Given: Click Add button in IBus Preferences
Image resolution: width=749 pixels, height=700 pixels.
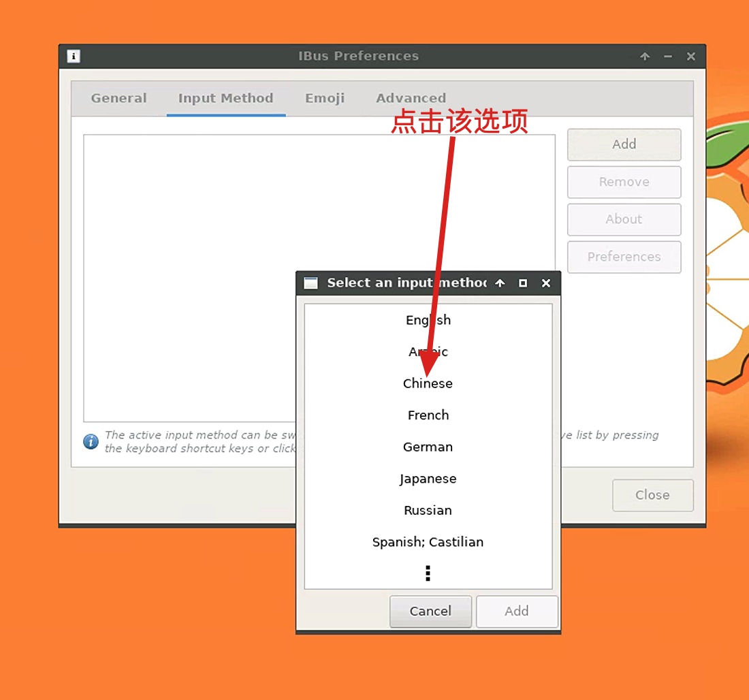Looking at the screenshot, I should coord(624,144).
